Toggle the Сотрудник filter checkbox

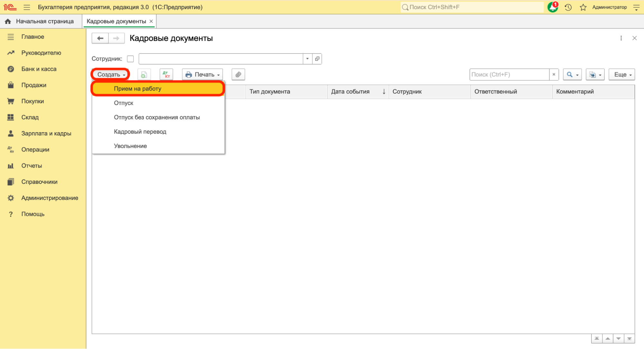pos(130,59)
